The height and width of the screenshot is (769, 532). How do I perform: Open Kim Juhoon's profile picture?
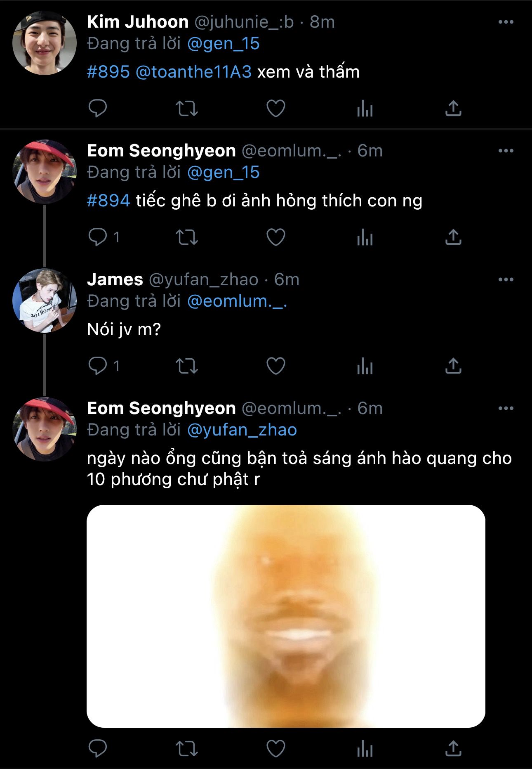[x=45, y=43]
